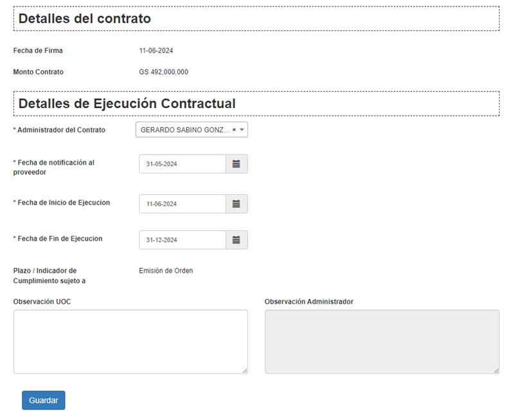Click the GS 492,000,000 contract amount

[x=163, y=72]
